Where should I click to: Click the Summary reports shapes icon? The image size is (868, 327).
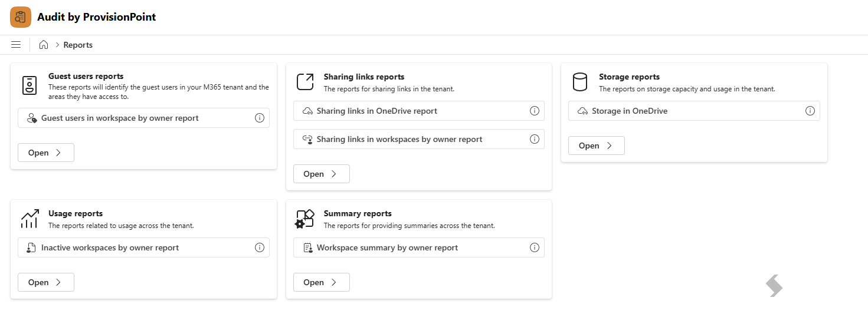pyautogui.click(x=304, y=219)
